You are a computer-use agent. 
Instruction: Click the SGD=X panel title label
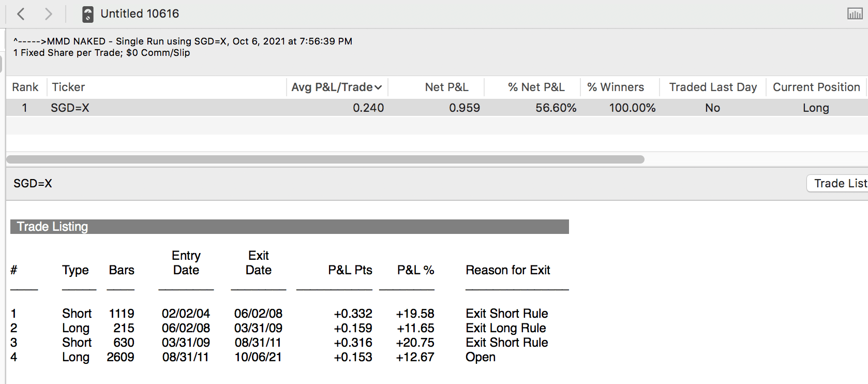33,184
